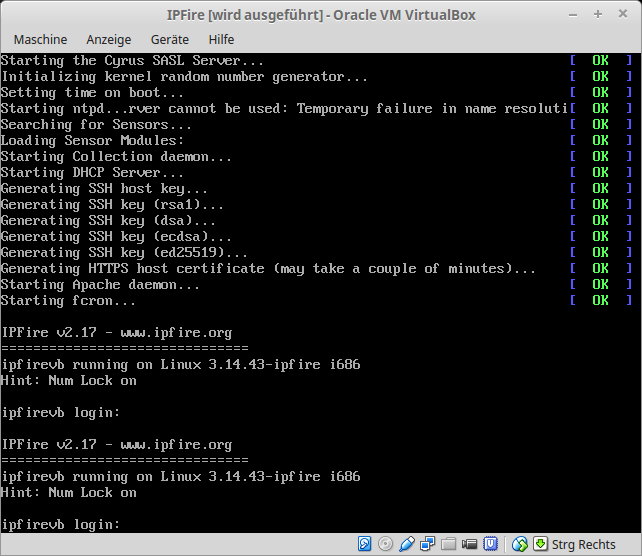The width and height of the screenshot is (642, 556).
Task: Open the Geräte menu
Action: tap(170, 40)
